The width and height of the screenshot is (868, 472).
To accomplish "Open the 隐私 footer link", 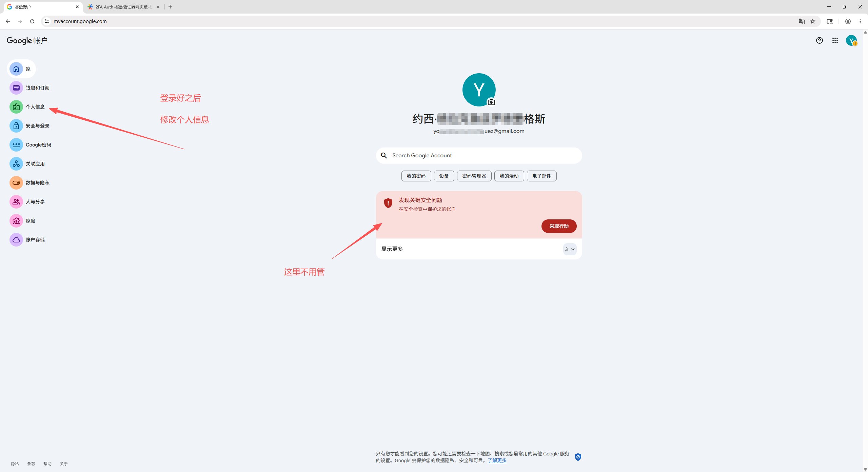I will [15, 464].
